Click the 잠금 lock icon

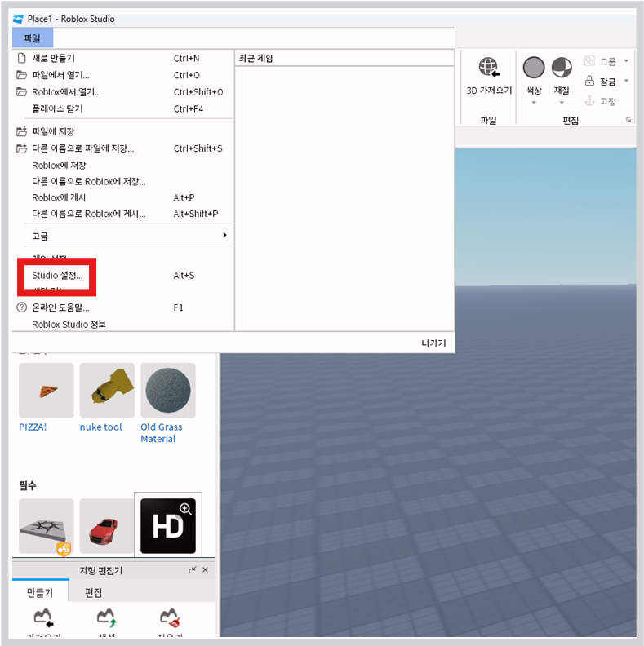589,81
